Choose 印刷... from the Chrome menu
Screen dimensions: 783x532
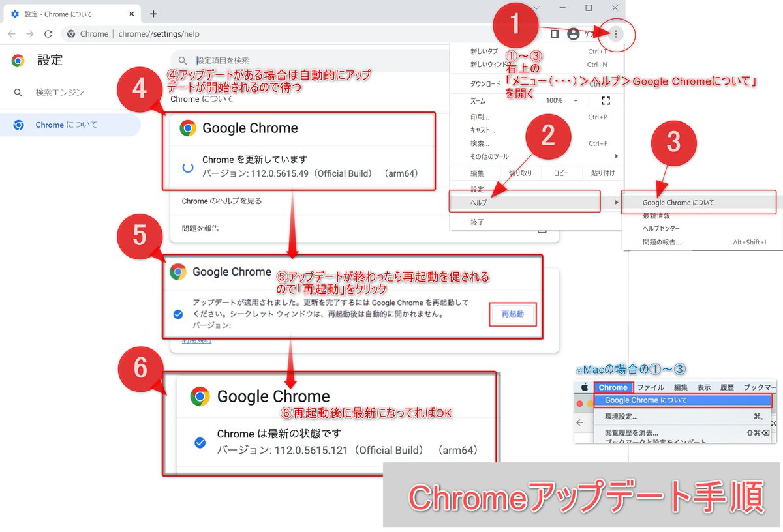coord(537,117)
